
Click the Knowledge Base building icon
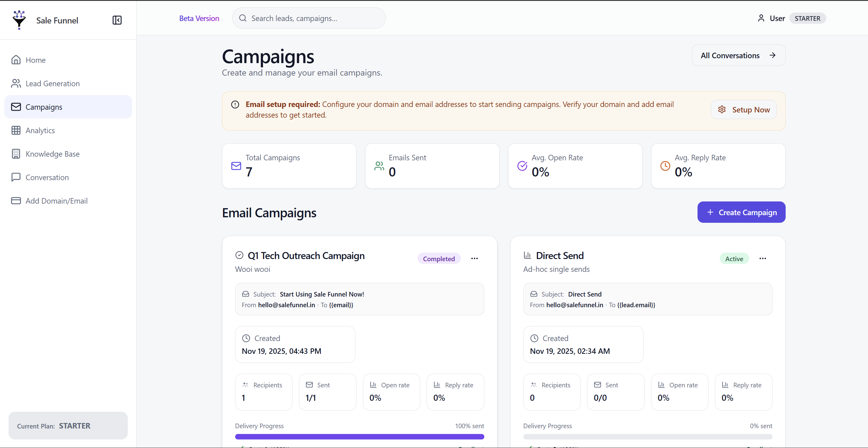[x=16, y=154]
